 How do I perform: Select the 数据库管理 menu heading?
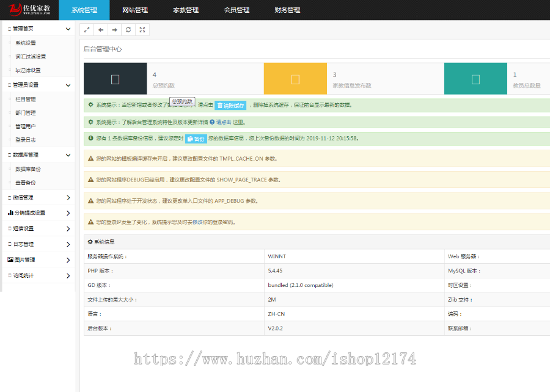(26, 154)
